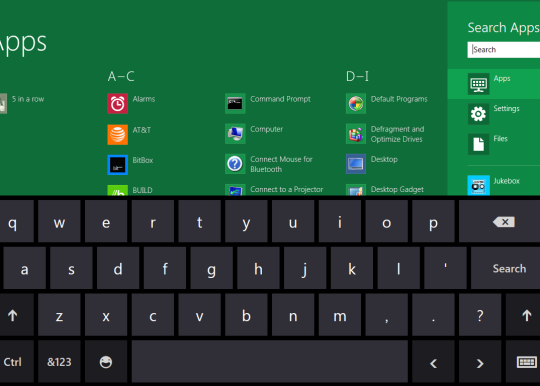Open the Alarms app icon

[x=117, y=103]
